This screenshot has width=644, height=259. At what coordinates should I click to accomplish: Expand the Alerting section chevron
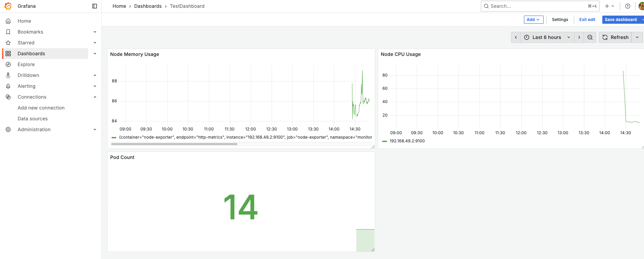tap(95, 86)
